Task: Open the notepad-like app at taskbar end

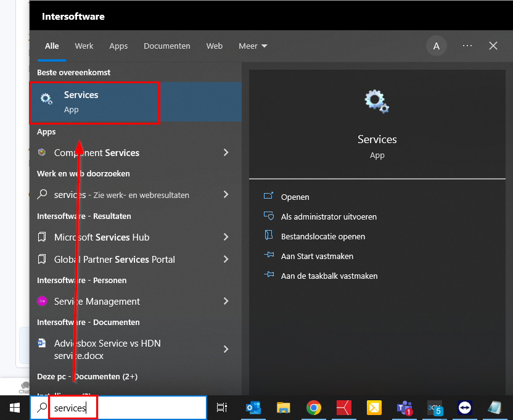Action: tap(495, 408)
